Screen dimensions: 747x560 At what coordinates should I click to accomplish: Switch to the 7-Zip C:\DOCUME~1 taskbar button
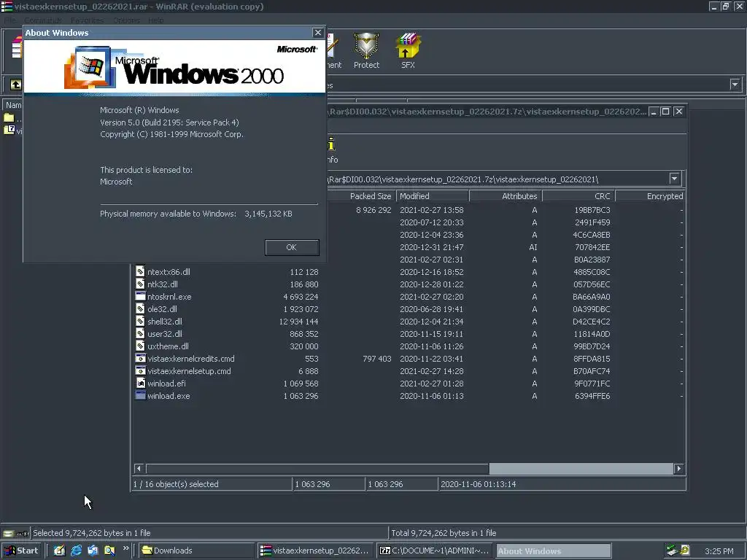pyautogui.click(x=434, y=551)
